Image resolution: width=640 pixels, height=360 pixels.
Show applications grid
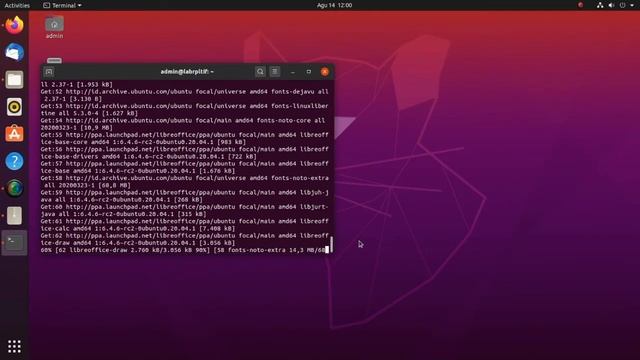click(14, 347)
